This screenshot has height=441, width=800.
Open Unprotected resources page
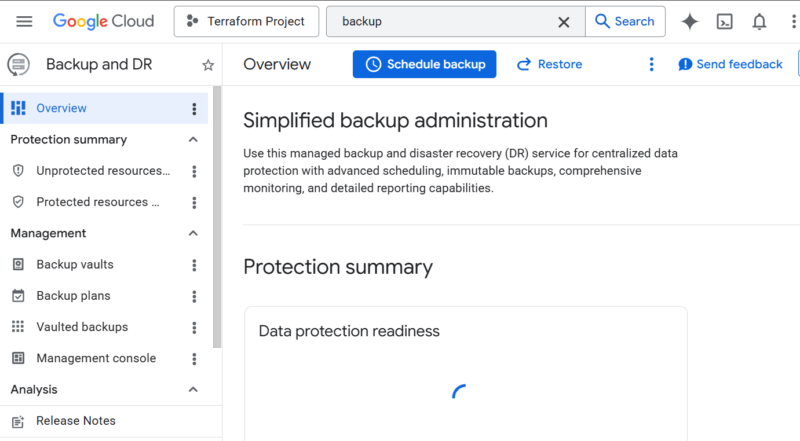pyautogui.click(x=103, y=171)
